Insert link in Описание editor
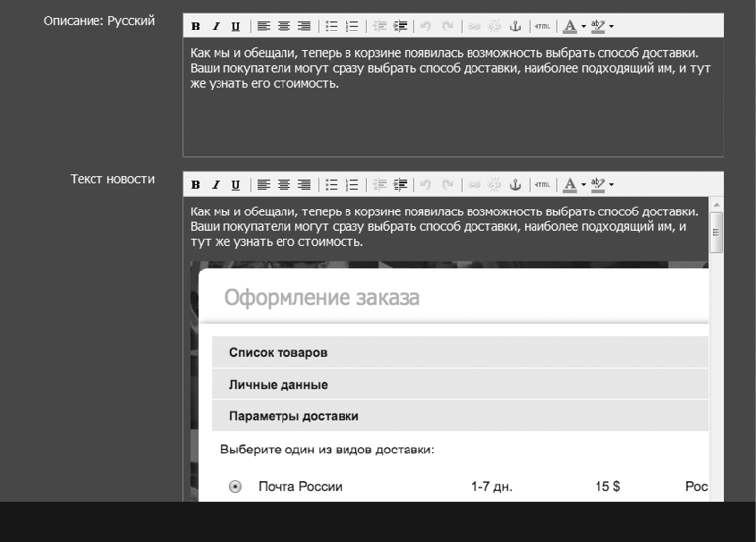Screen dimensions: 756x542 click(474, 26)
